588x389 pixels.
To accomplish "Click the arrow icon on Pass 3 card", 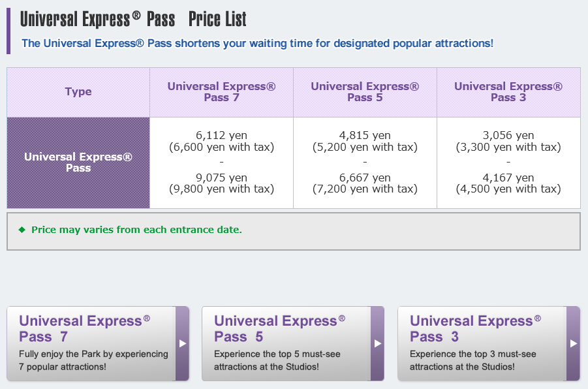I will coord(574,343).
